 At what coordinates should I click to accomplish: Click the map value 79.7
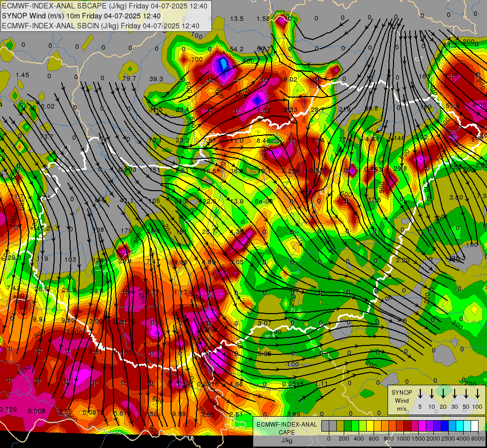pos(129,78)
